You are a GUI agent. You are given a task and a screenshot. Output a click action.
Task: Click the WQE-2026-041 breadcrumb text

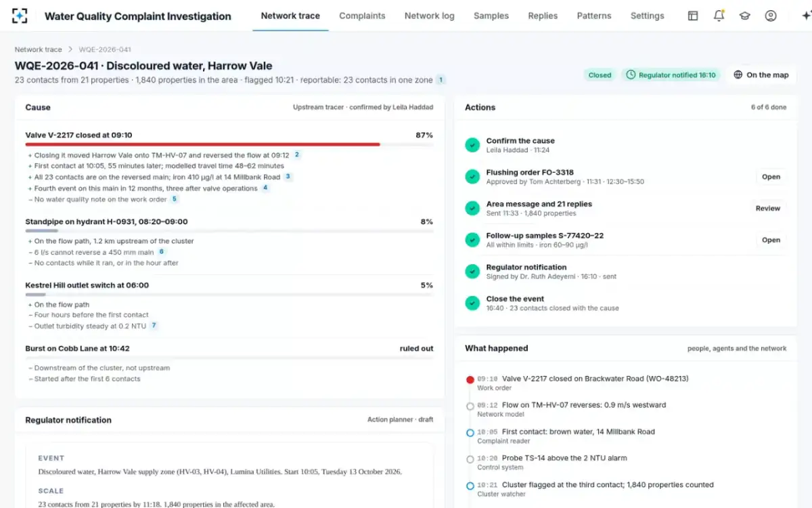(x=105, y=49)
